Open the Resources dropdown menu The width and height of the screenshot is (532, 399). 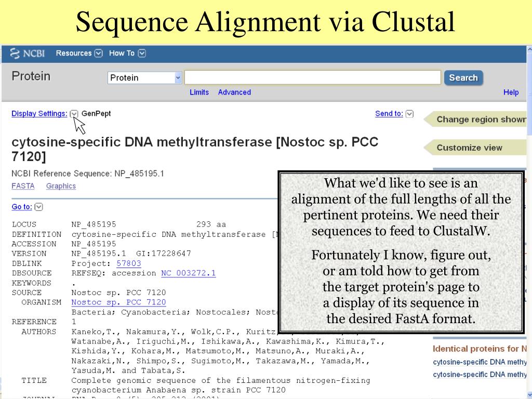[x=79, y=54]
